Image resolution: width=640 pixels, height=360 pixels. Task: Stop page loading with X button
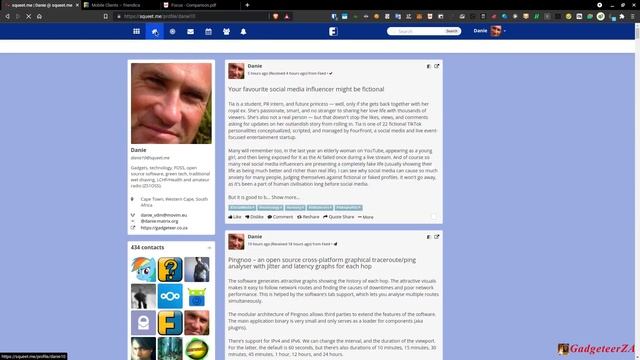pos(29,16)
